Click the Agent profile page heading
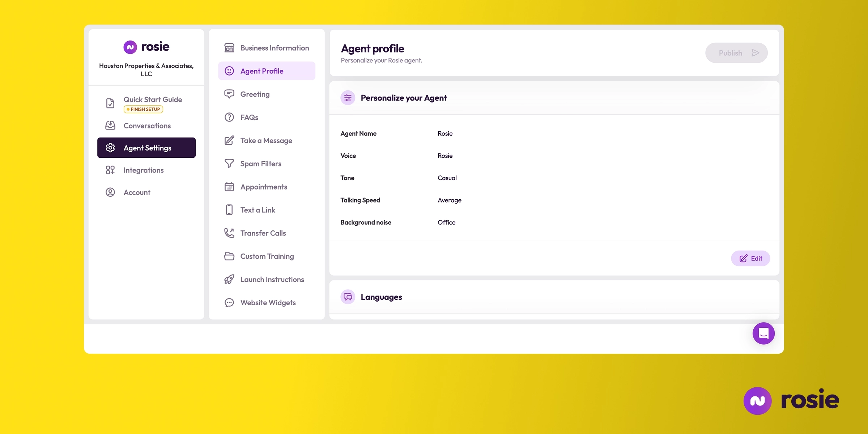 pyautogui.click(x=373, y=48)
